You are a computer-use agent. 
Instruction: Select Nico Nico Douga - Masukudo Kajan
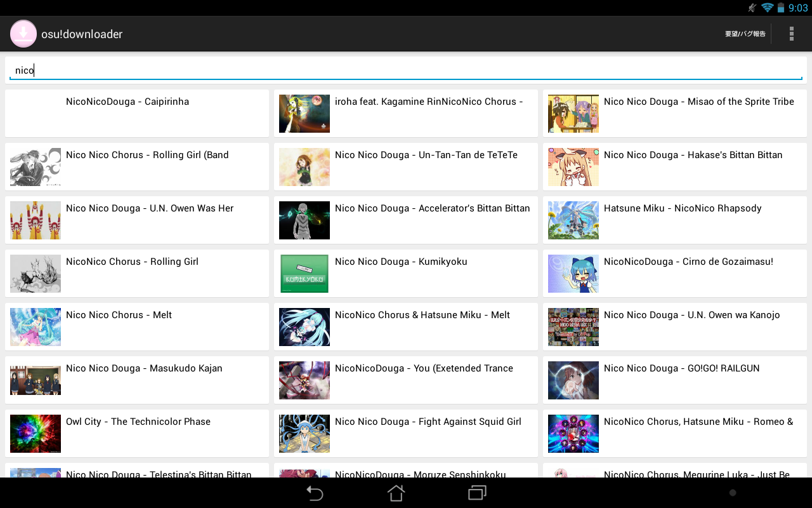pos(144,368)
